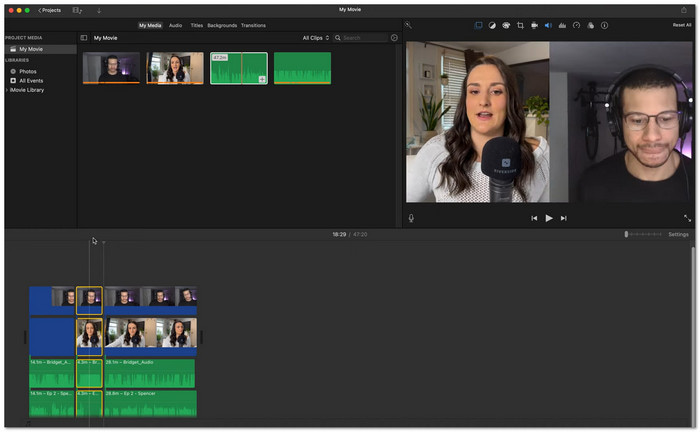Open the browser clip settings gear

pos(394,38)
